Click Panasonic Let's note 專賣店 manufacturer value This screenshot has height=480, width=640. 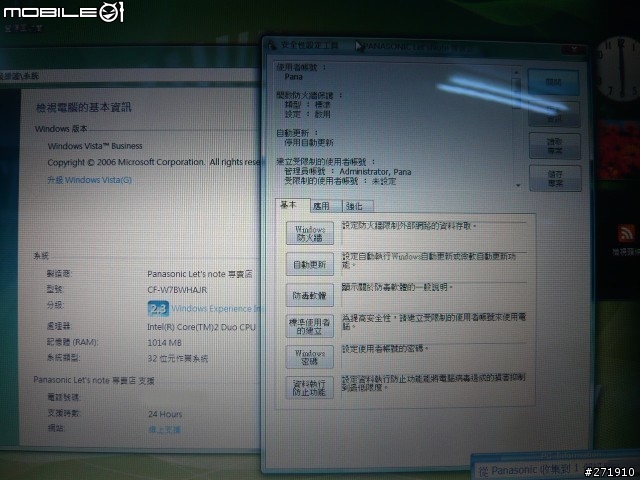(200, 274)
